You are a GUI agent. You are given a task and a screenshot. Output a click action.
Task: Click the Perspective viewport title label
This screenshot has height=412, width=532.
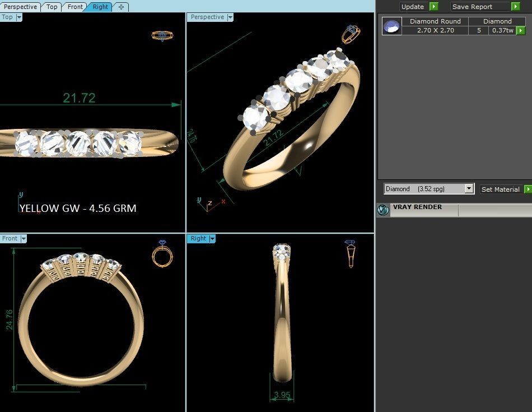(207, 17)
